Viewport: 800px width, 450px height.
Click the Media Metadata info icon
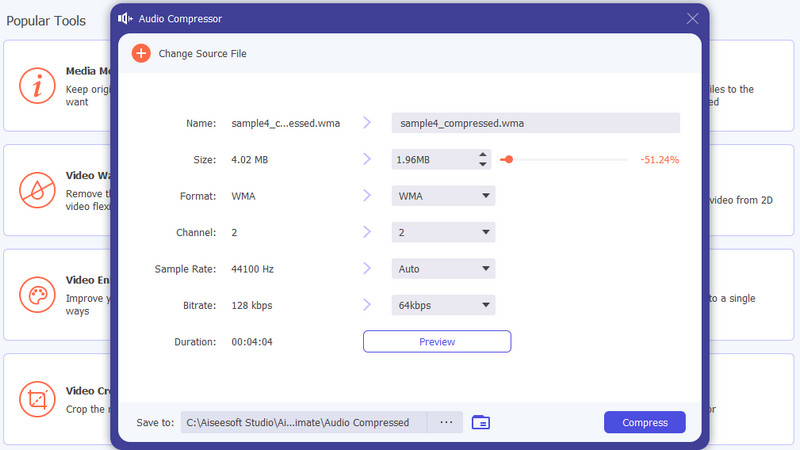click(38, 87)
